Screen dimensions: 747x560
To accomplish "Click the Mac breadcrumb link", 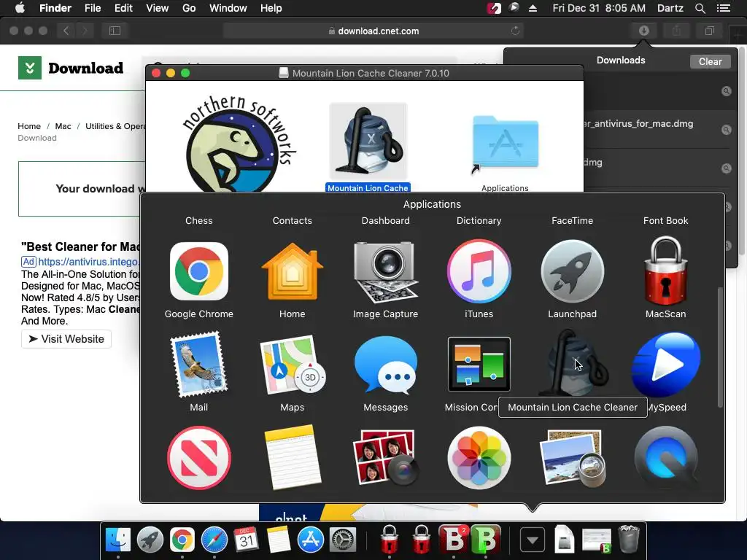I will pos(63,126).
